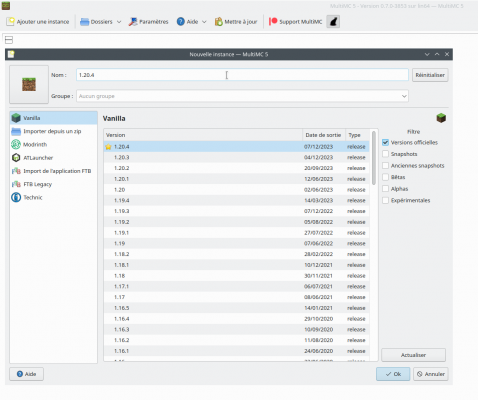Select version 1.17 row
Screen dimensions: 478x400
(x=237, y=297)
